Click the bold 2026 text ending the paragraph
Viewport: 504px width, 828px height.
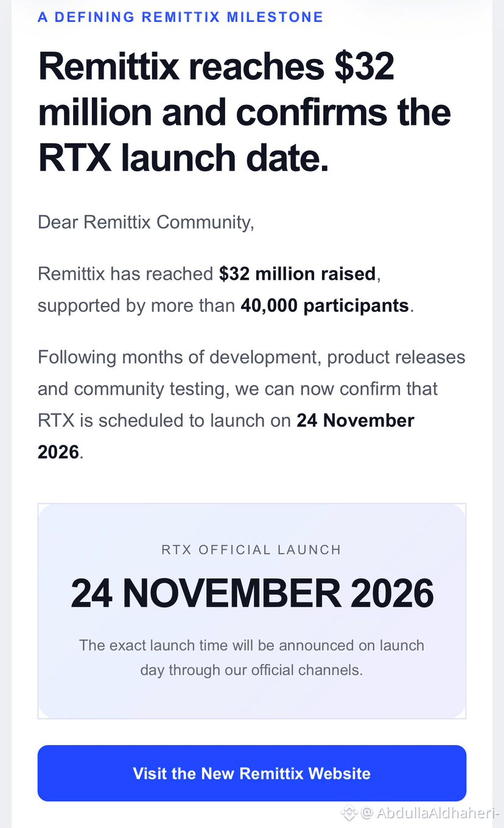pyautogui.click(x=58, y=452)
